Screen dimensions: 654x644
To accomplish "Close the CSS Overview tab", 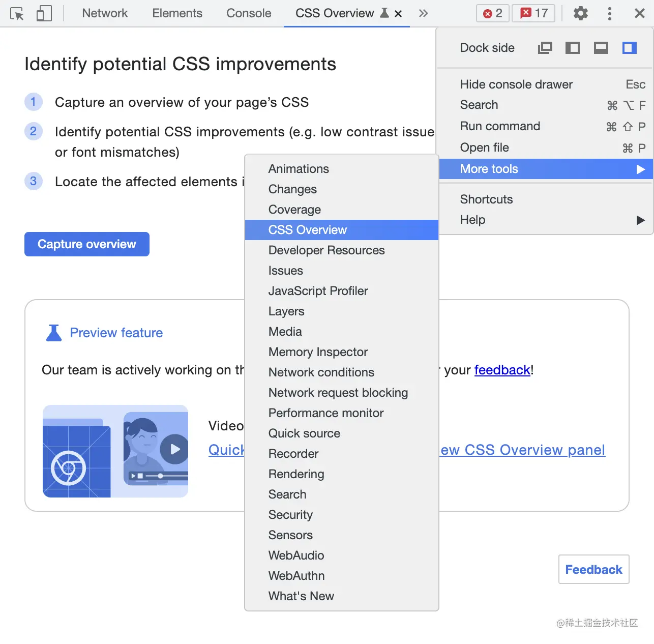I will (x=398, y=14).
